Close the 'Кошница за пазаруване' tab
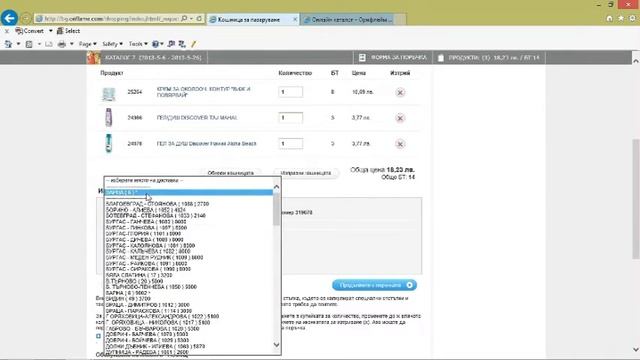 [295, 19]
